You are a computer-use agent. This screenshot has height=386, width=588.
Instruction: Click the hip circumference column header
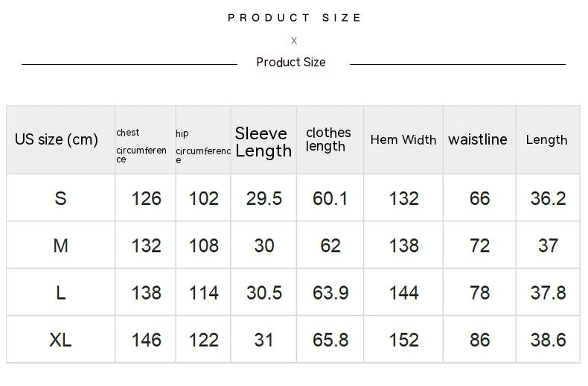[202, 146]
